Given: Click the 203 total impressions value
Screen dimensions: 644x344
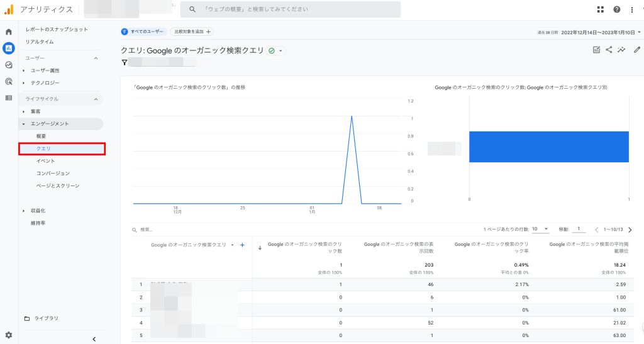Looking at the screenshot, I should (429, 265).
